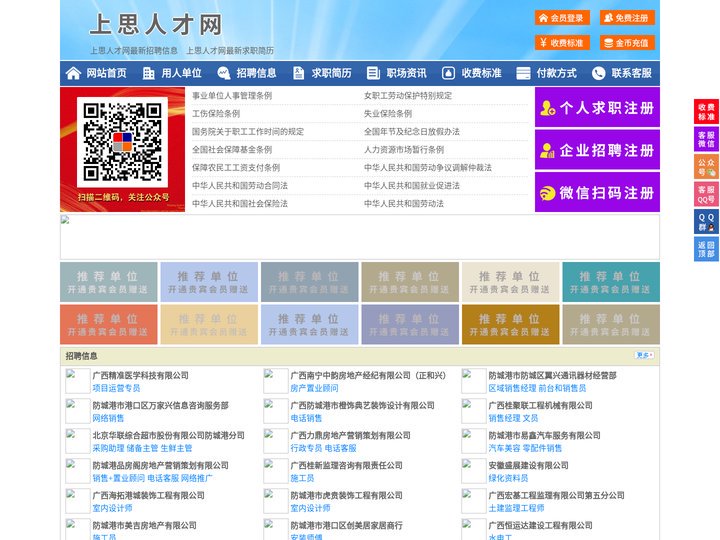Open company 北京华联综合超市股份有限公司防城港分司

click(169, 435)
